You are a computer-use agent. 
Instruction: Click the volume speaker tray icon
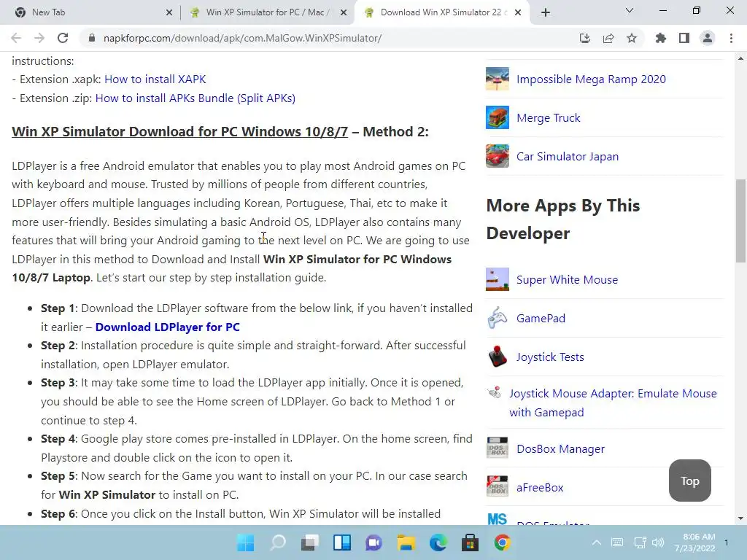[658, 542]
